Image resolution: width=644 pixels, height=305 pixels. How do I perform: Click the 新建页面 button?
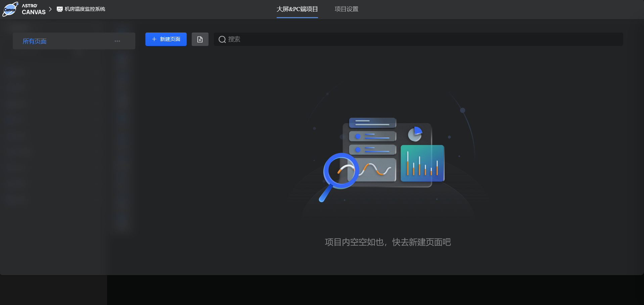pyautogui.click(x=166, y=39)
